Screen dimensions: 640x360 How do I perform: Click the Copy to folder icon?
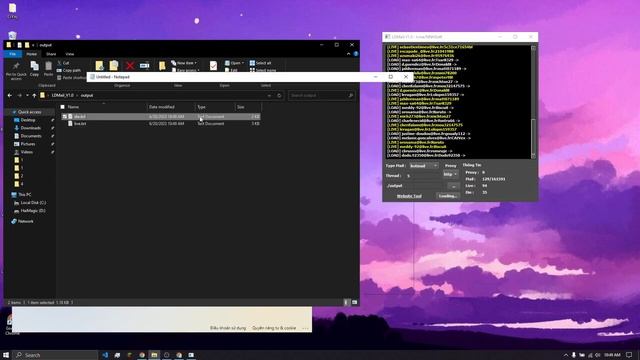tap(114, 65)
